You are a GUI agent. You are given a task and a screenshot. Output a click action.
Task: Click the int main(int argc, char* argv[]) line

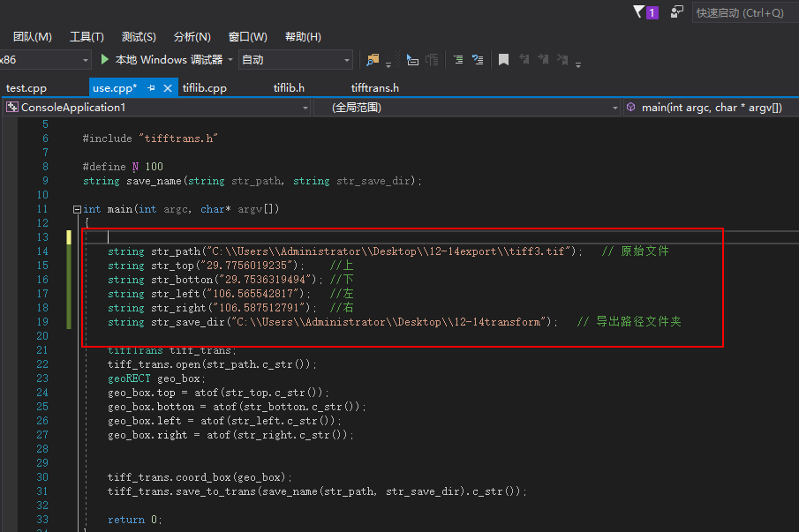(181, 209)
